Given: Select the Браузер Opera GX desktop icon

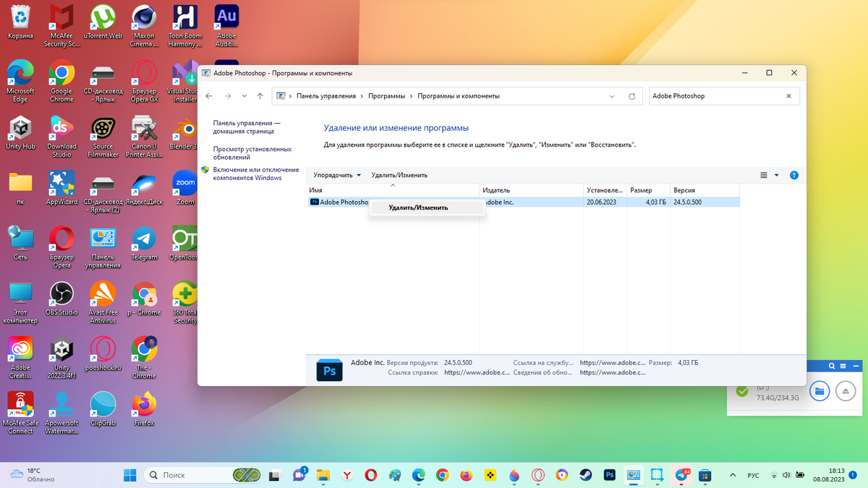Looking at the screenshot, I should [x=144, y=82].
